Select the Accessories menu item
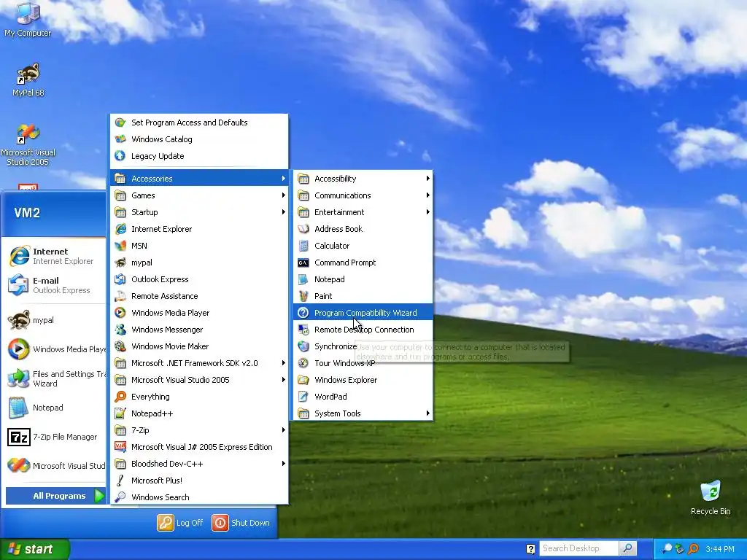 [x=199, y=179]
